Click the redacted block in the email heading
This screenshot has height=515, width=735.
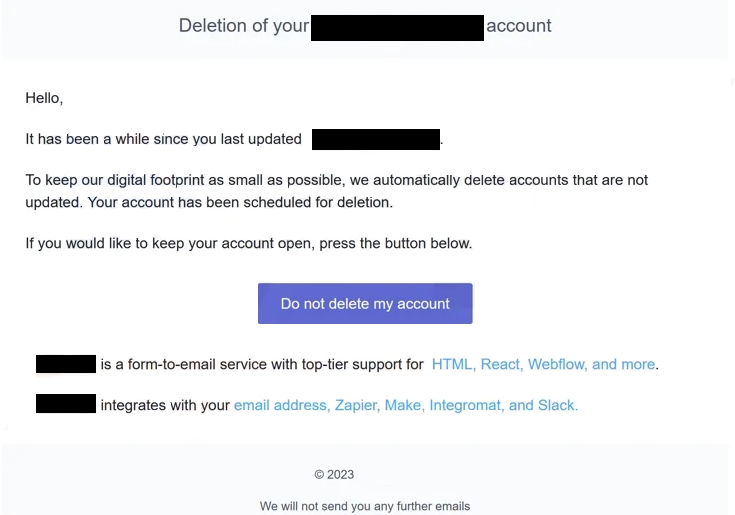tap(397, 27)
